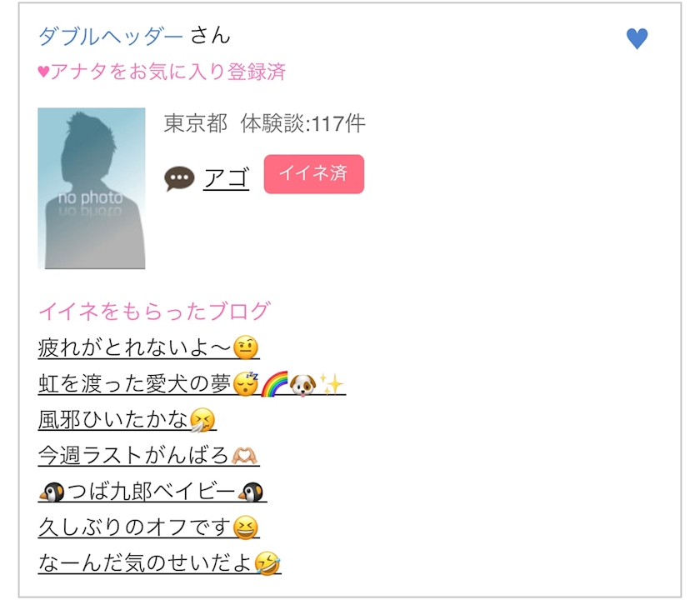This screenshot has height=610, width=700.
Task: Open the アゴ comment link
Action: pos(226,178)
